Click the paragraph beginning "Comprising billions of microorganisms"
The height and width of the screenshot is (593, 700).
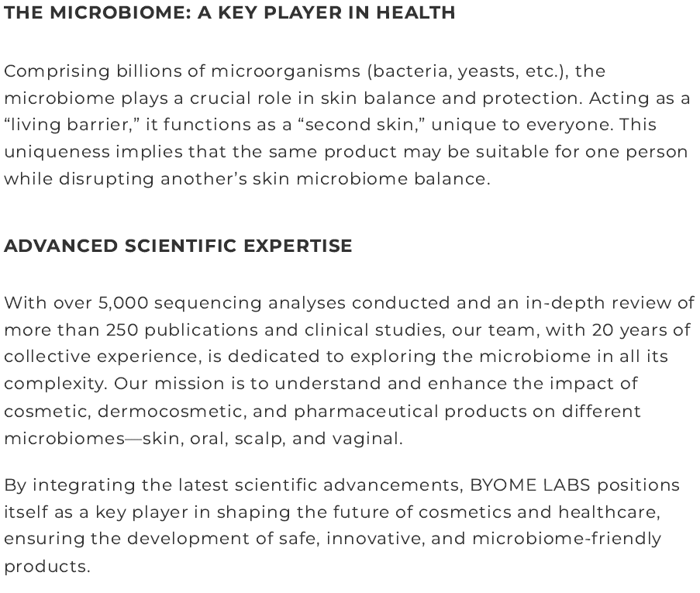(347, 125)
